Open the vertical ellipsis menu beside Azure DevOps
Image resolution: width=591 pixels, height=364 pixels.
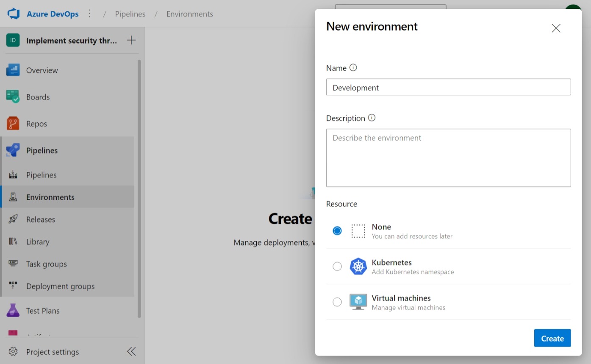coord(89,14)
